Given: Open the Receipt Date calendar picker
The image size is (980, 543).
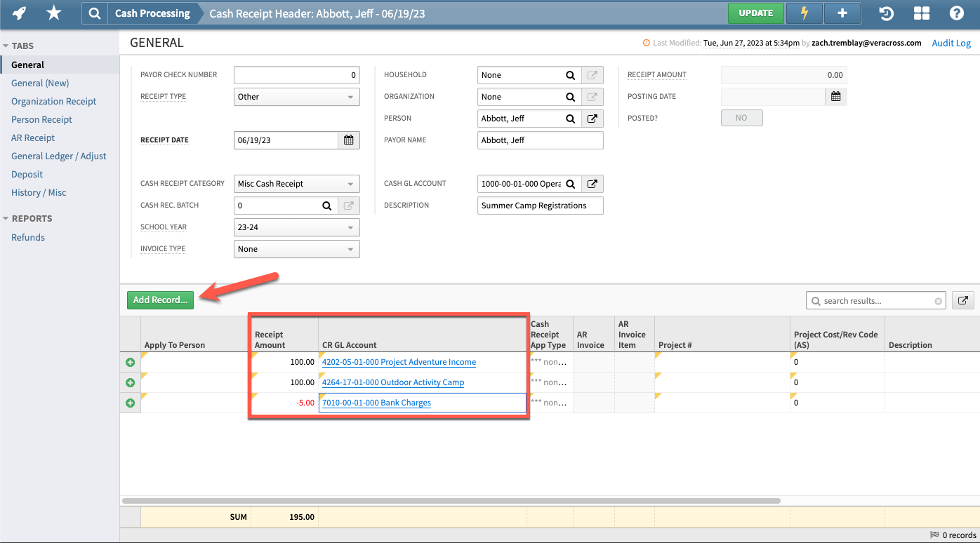Looking at the screenshot, I should click(348, 140).
